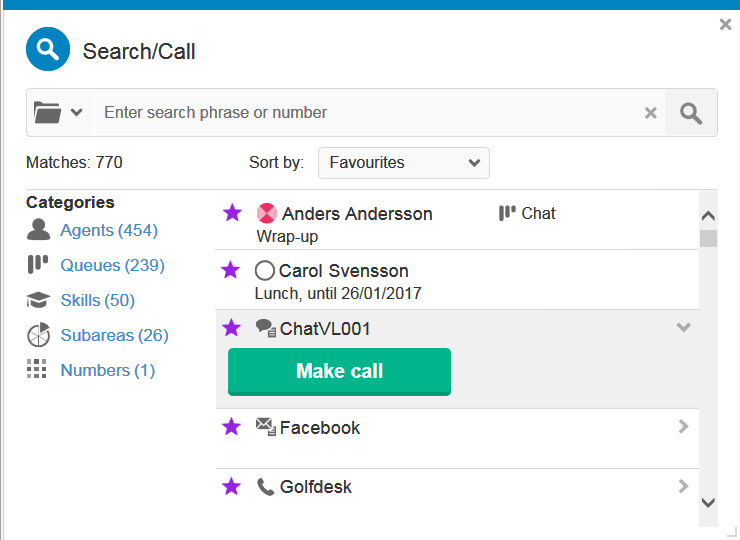
Task: Open the folder directory dropdown
Action: coord(58,113)
